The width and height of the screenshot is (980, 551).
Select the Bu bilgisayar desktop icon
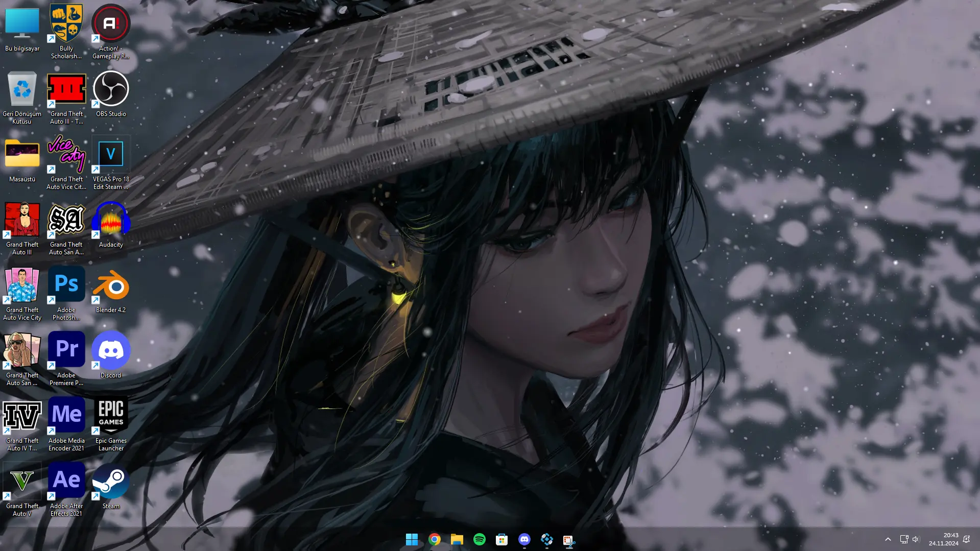(x=22, y=30)
